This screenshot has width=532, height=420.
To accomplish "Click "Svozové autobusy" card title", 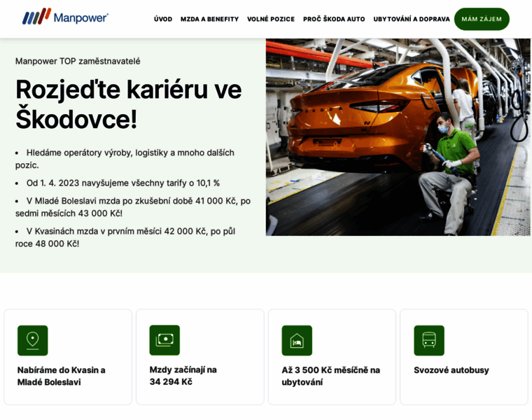I will [x=451, y=370].
